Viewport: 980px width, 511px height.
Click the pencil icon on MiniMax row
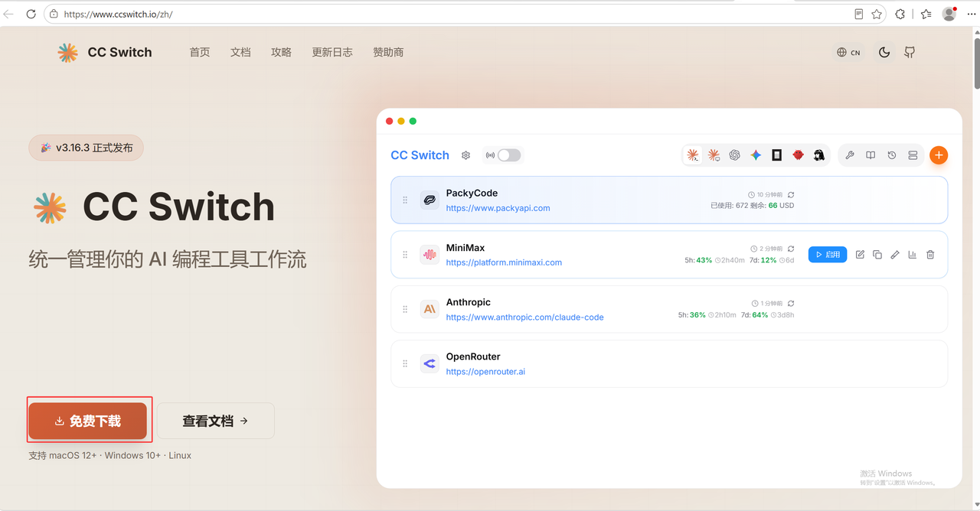point(895,255)
